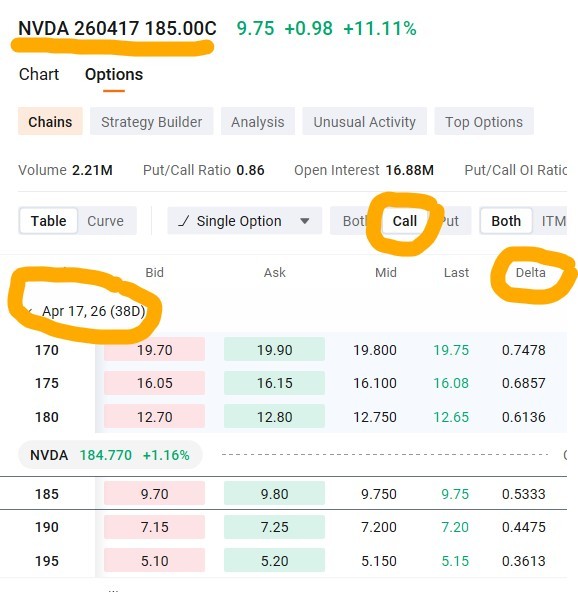Open the Strategy Builder tab
The width and height of the screenshot is (578, 592).
tap(151, 122)
